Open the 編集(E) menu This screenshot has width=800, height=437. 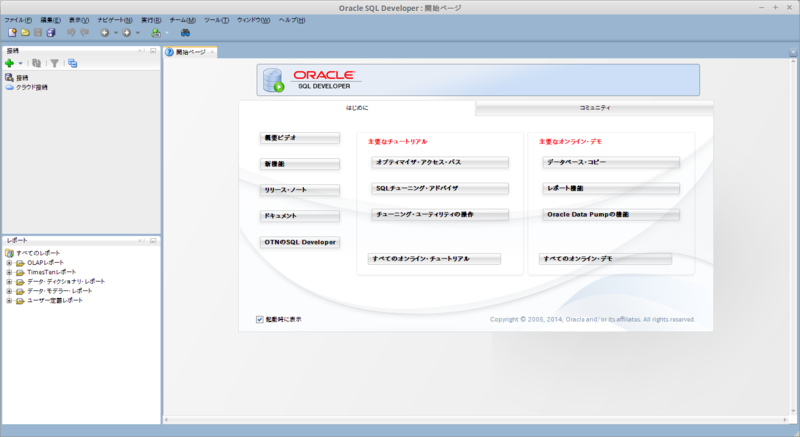click(x=51, y=20)
